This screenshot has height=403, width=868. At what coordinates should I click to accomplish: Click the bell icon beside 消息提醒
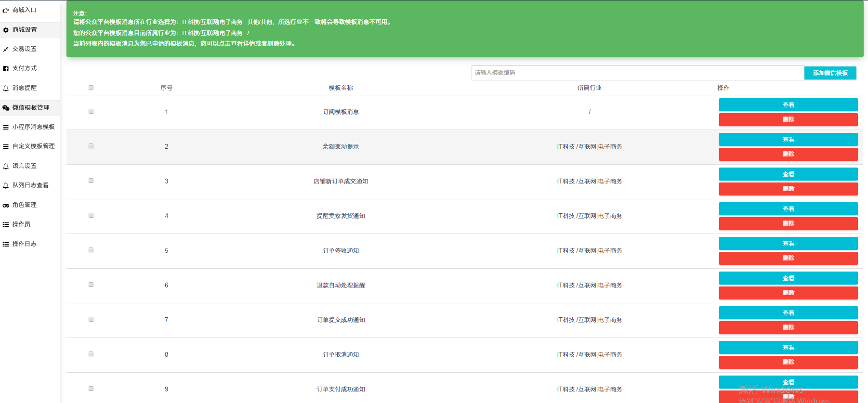6,88
